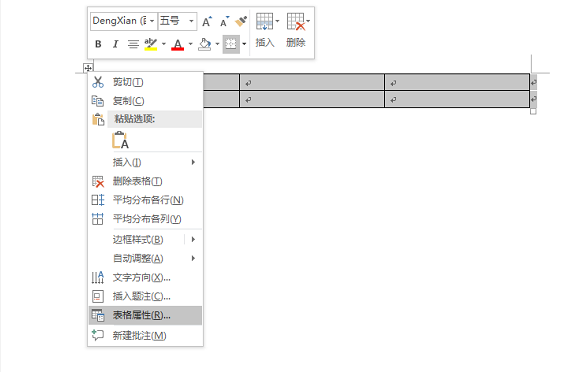Open the borders dropdown arrow
This screenshot has width=564, height=372.
click(244, 44)
